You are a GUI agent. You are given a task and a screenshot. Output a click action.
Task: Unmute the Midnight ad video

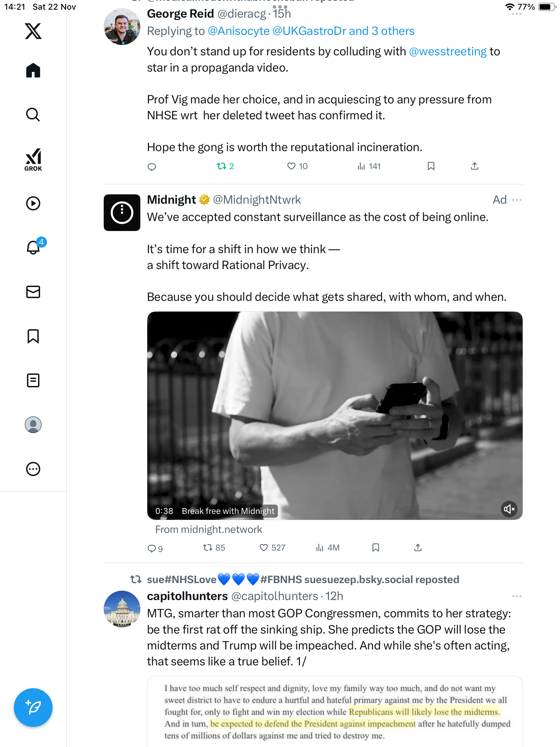(509, 509)
